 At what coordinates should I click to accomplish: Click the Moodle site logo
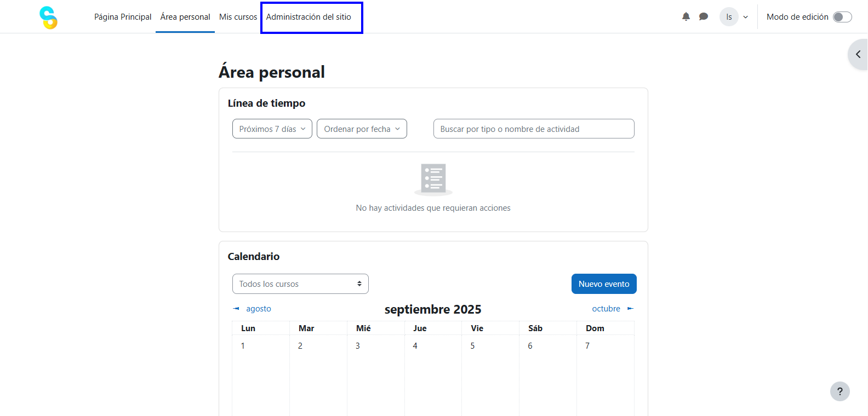point(48,17)
